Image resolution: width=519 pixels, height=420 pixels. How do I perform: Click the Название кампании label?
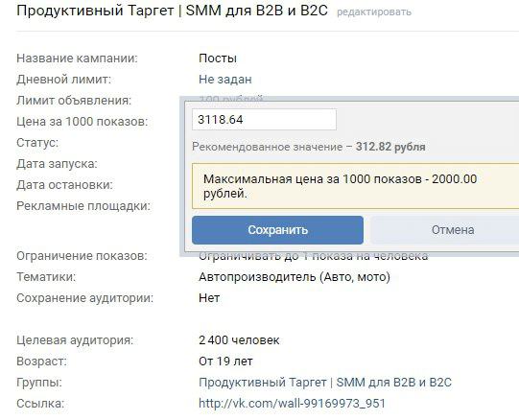[x=77, y=58]
